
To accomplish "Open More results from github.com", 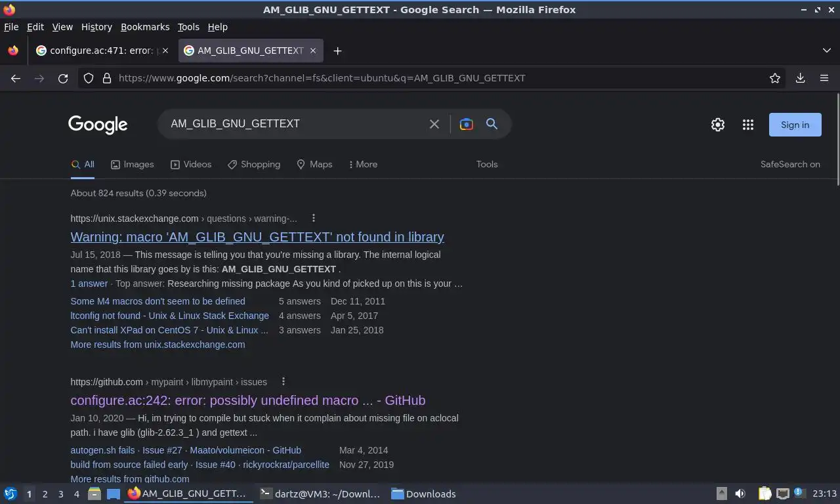I will click(129, 479).
